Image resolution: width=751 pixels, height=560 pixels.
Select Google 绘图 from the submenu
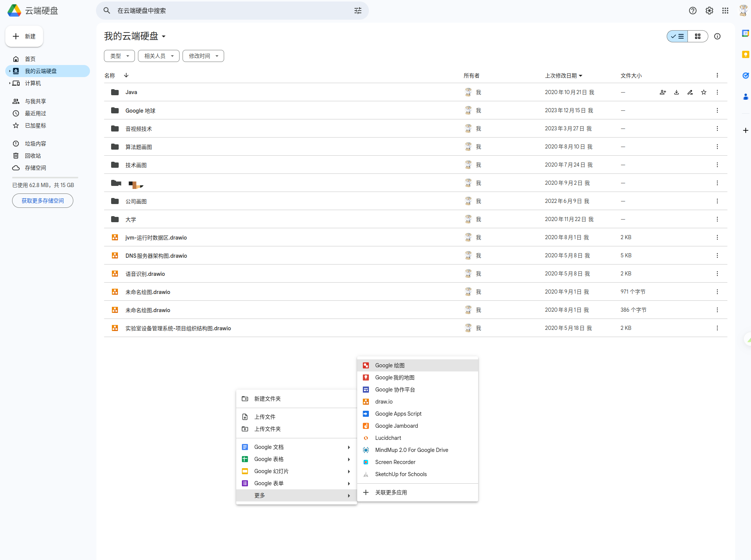coord(390,365)
